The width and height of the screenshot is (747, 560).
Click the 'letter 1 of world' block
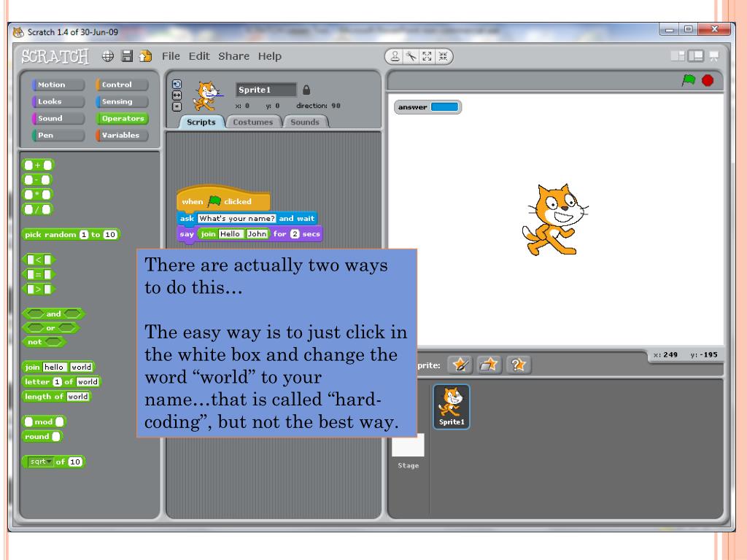pyautogui.click(x=61, y=381)
